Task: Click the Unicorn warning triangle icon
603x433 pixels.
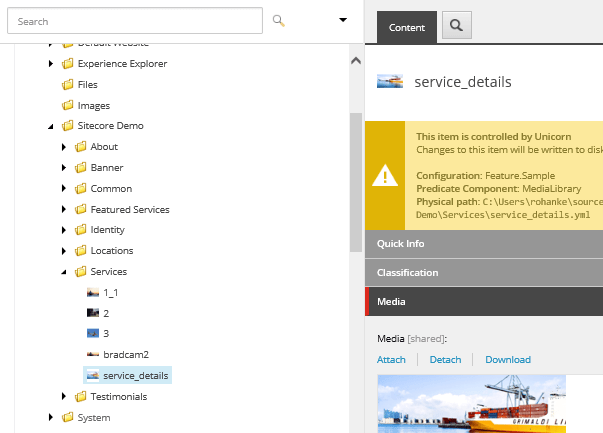Action: click(385, 176)
